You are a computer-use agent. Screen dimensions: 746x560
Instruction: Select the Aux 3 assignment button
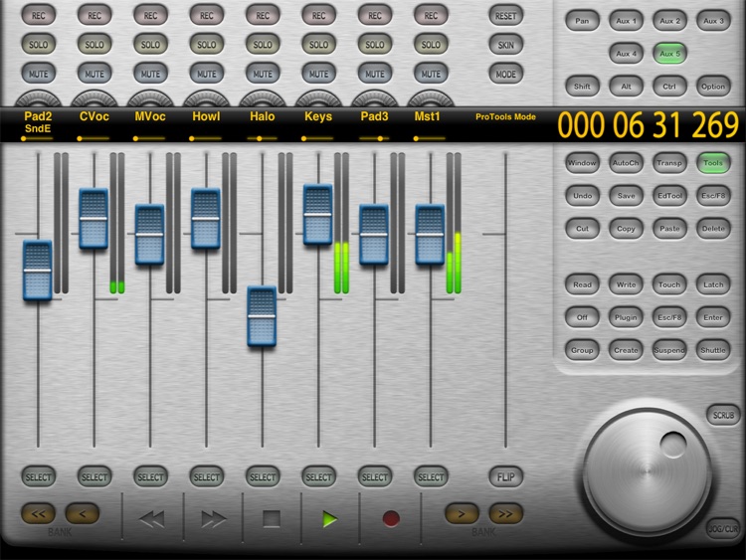point(713,21)
